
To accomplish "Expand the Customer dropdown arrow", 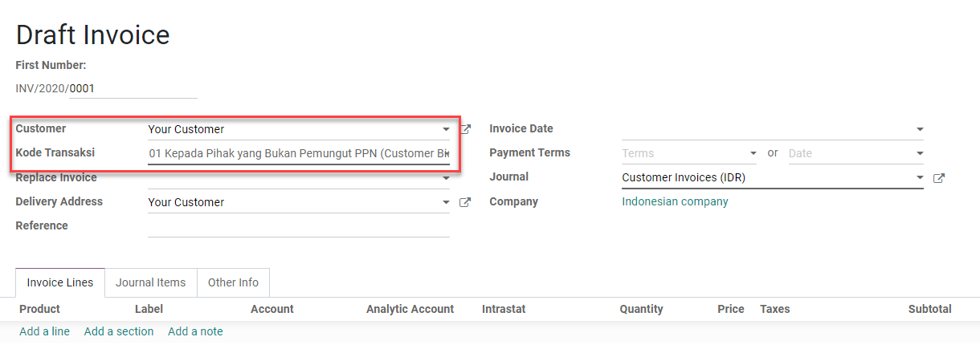I will tap(446, 129).
